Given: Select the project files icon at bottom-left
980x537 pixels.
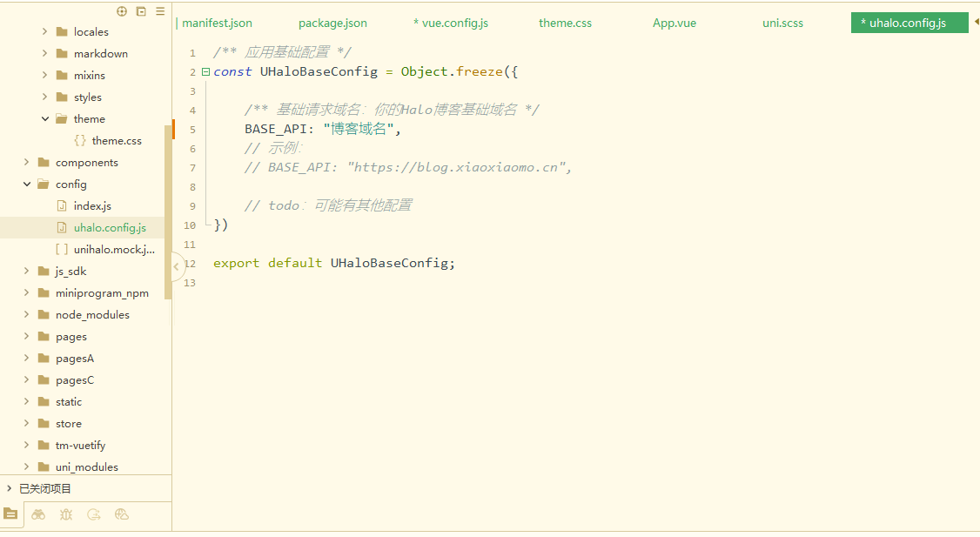Looking at the screenshot, I should [x=10, y=514].
